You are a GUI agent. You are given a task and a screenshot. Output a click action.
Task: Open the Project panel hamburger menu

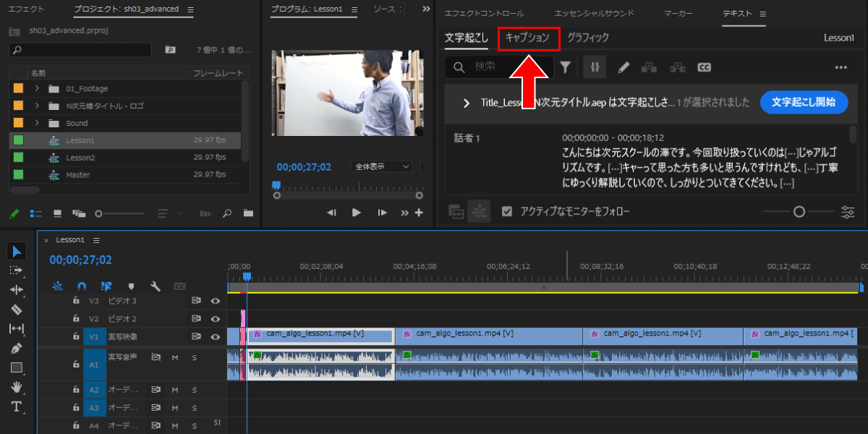pyautogui.click(x=190, y=11)
